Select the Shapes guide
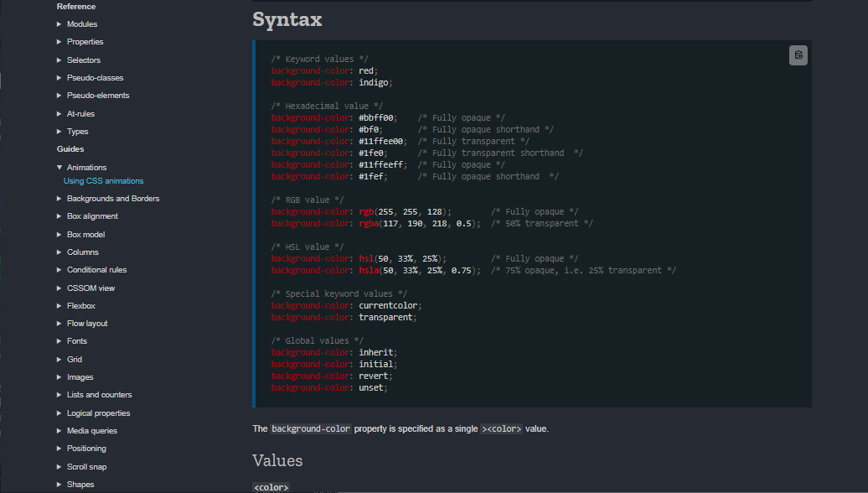Screen dimensions: 868x493 coord(80,485)
